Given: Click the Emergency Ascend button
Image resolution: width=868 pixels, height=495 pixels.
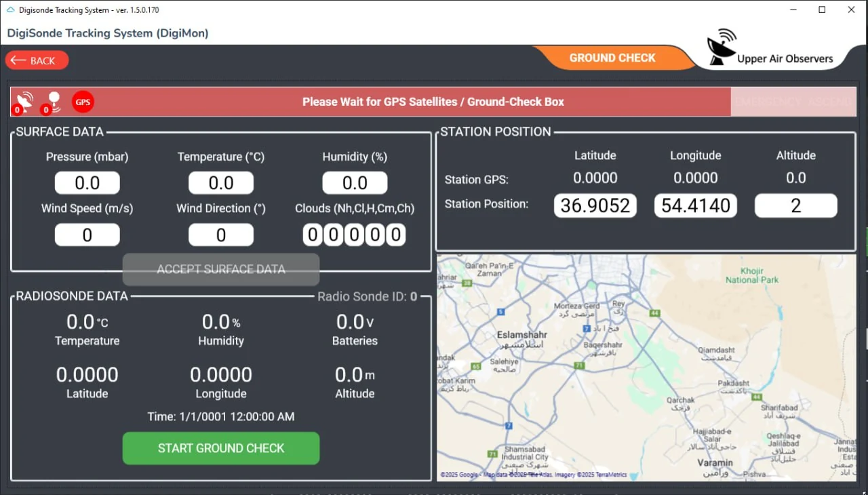Looking at the screenshot, I should pos(793,102).
